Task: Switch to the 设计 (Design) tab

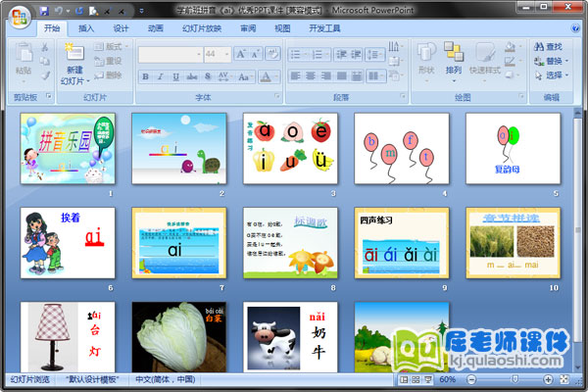Action: click(121, 28)
